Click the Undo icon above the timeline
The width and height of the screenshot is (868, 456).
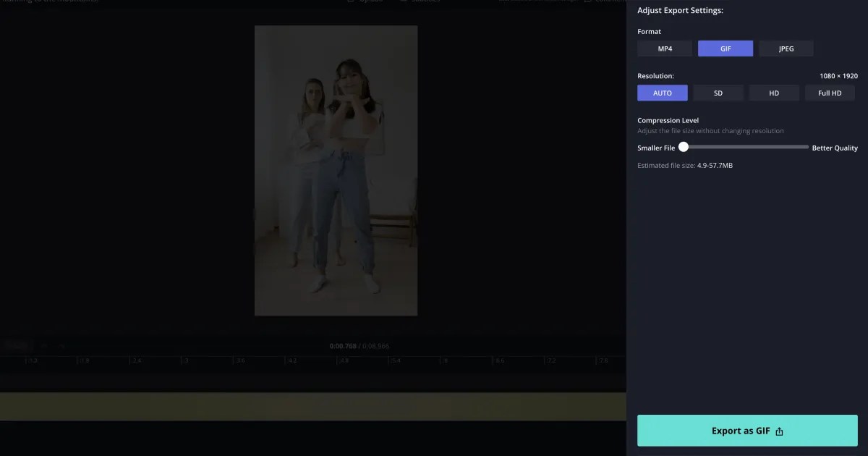[43, 345]
